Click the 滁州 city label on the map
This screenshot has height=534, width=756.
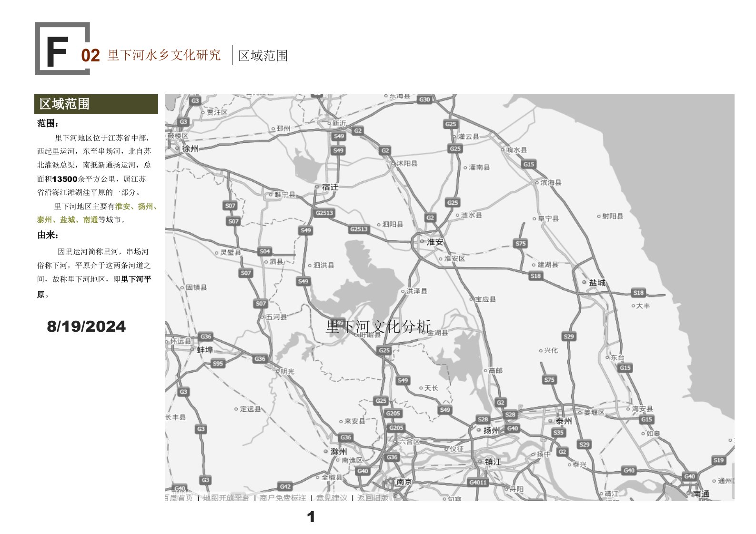339,451
